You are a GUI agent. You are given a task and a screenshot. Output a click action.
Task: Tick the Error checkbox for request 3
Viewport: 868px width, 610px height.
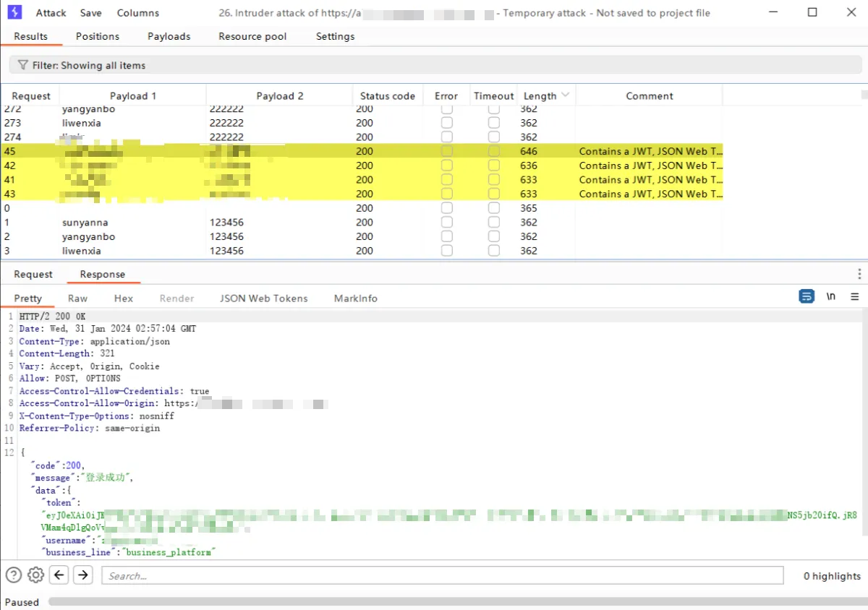click(447, 251)
